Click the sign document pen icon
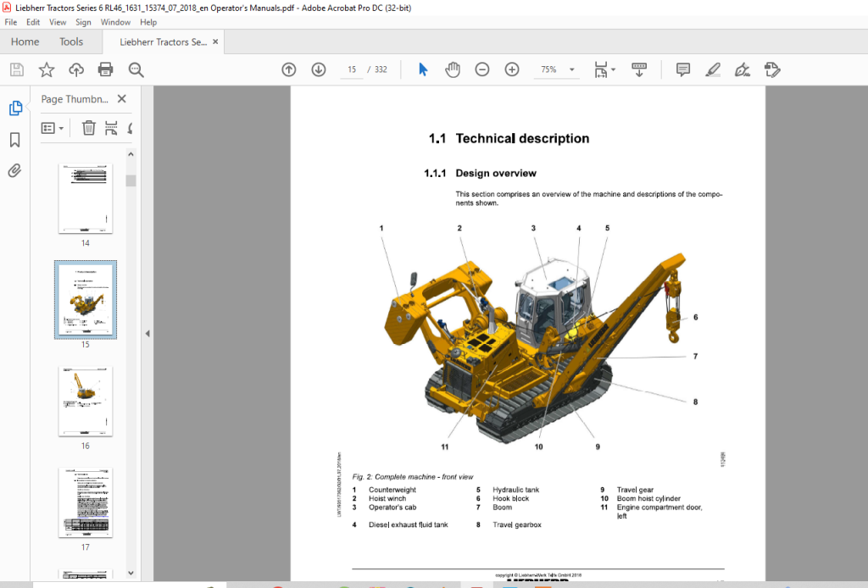Image resolution: width=868 pixels, height=588 pixels. coord(742,69)
